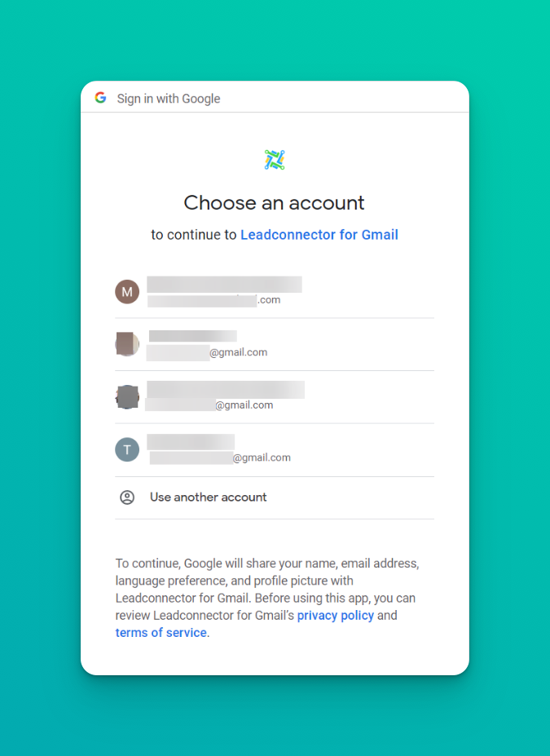Click the brown 'M' avatar icon
Image resolution: width=550 pixels, height=756 pixels.
pos(127,291)
